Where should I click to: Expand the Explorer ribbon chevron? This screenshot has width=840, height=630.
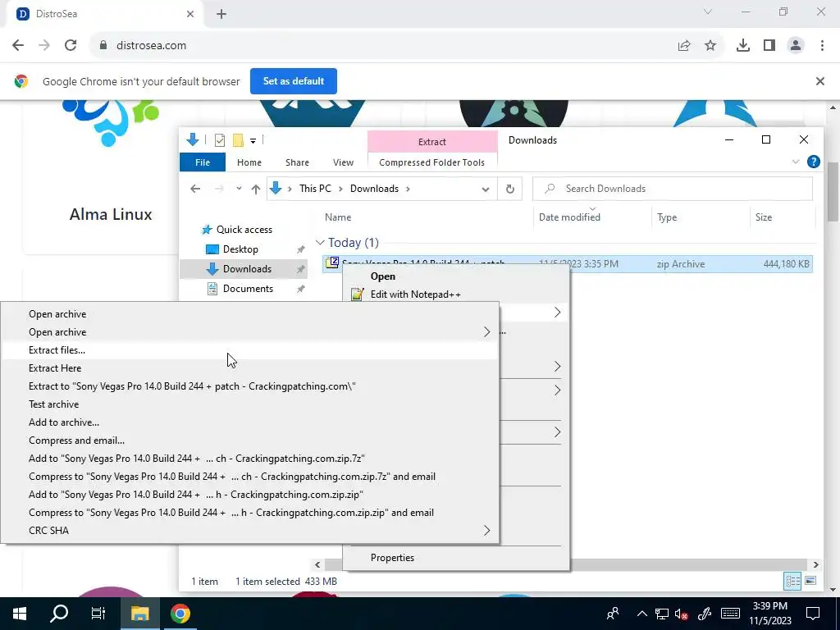[796, 162]
